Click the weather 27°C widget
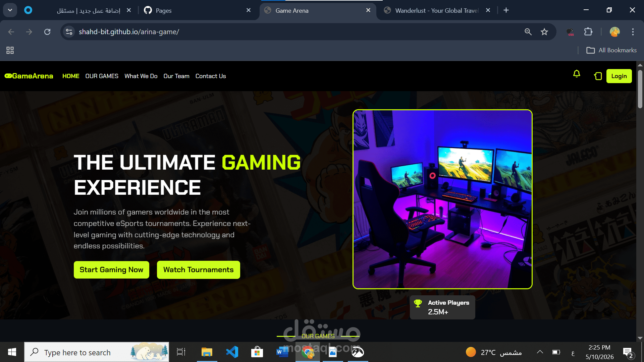The width and height of the screenshot is (644, 362). [x=494, y=352]
